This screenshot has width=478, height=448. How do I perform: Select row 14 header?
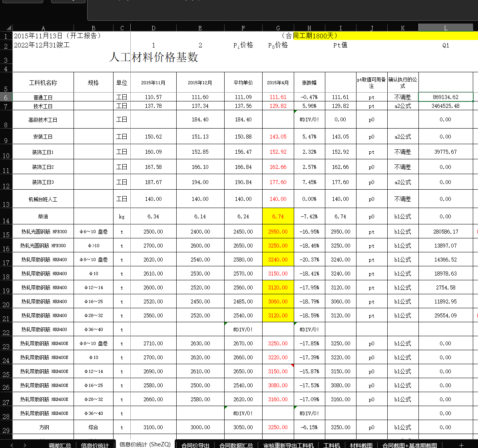[6, 217]
